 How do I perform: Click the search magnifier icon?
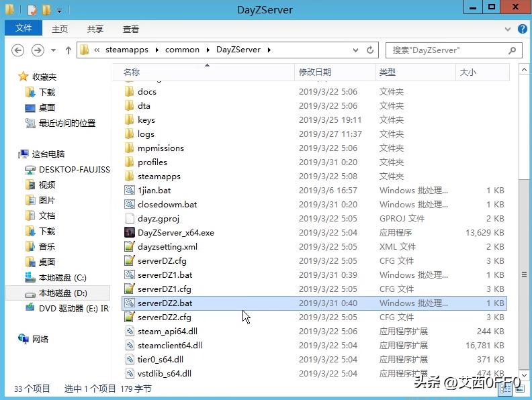pyautogui.click(x=512, y=50)
